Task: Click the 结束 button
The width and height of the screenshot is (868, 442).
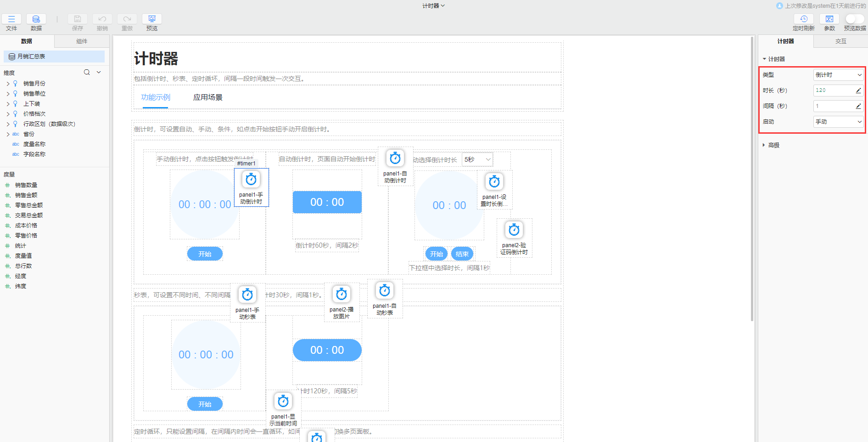Action: [462, 254]
